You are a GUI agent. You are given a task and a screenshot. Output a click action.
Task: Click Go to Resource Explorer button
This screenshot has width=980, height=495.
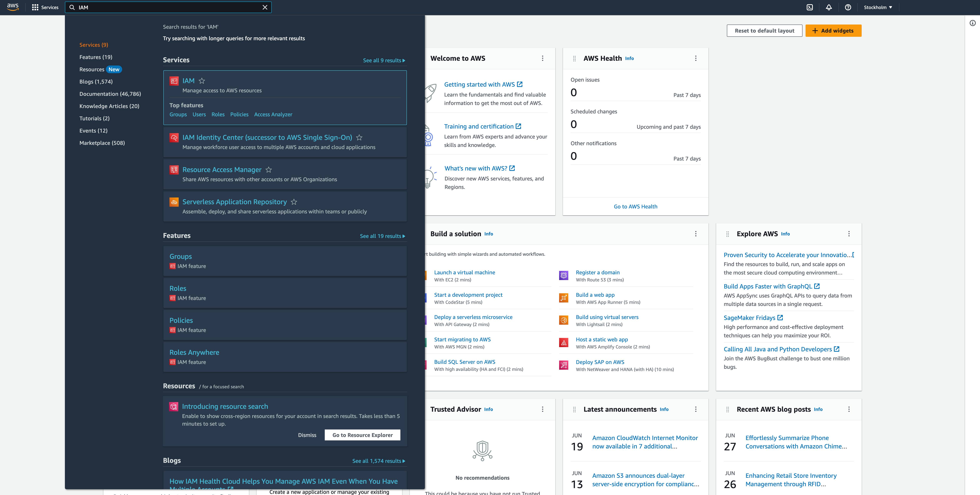[362, 435]
